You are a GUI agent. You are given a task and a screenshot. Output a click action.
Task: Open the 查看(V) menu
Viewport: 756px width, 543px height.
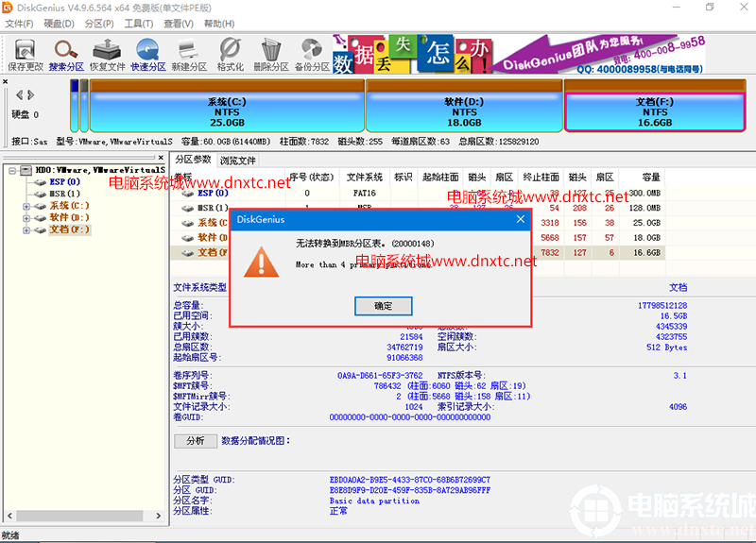click(x=179, y=24)
